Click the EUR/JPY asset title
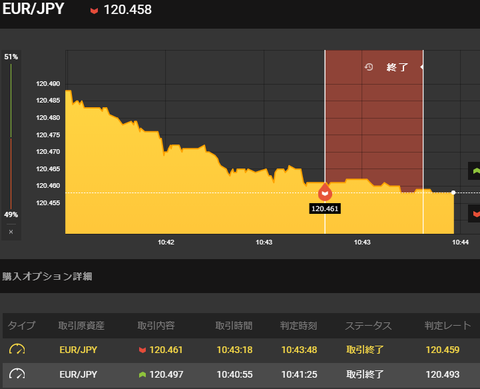 (33, 9)
